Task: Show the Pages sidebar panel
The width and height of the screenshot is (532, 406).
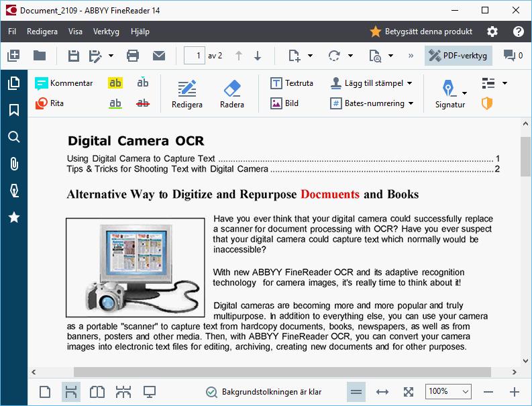Action: tap(14, 83)
